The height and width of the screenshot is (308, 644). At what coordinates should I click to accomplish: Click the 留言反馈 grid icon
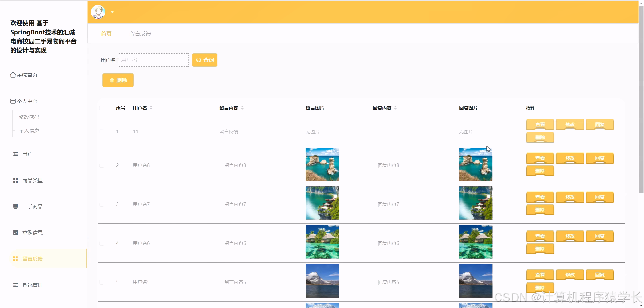tap(15, 259)
